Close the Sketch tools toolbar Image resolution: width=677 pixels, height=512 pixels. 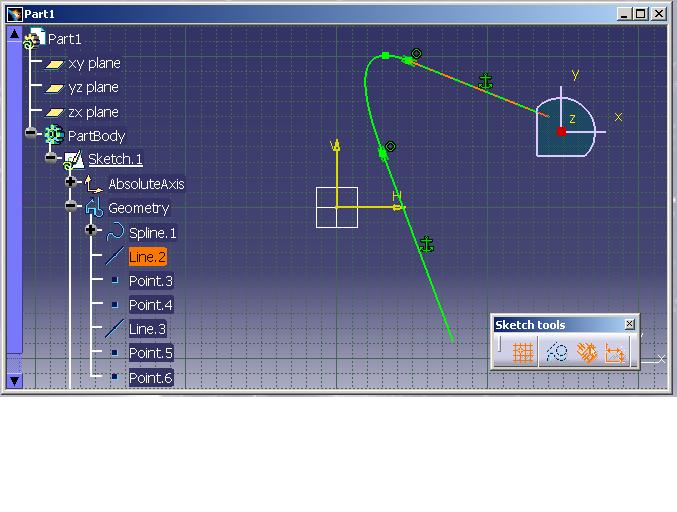click(x=630, y=324)
